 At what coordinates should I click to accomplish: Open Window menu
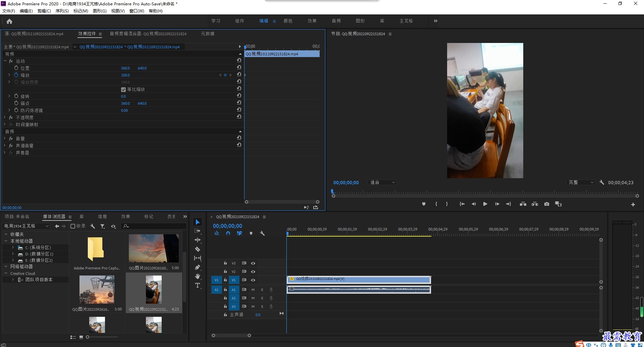pos(137,11)
